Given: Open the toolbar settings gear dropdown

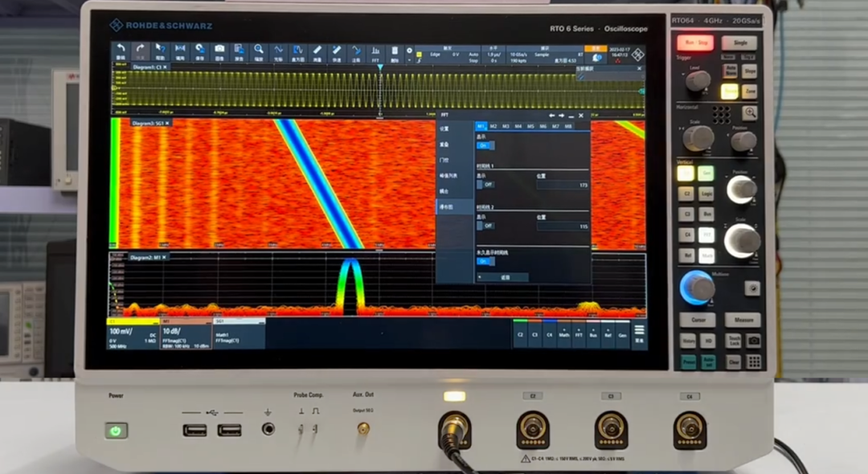Looking at the screenshot, I should pos(410,51).
